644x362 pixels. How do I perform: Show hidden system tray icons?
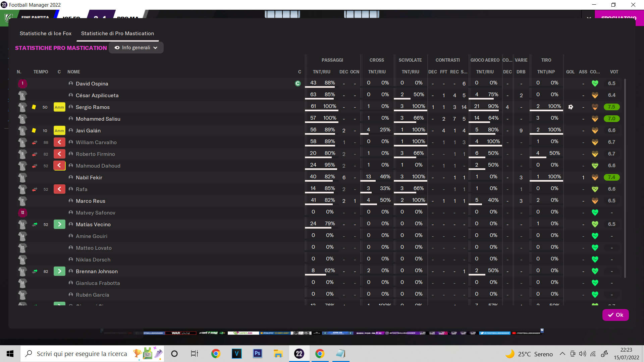[562, 354]
